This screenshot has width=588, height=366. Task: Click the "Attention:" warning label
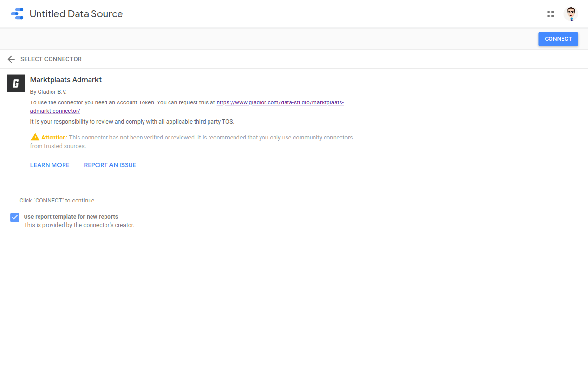pos(54,138)
